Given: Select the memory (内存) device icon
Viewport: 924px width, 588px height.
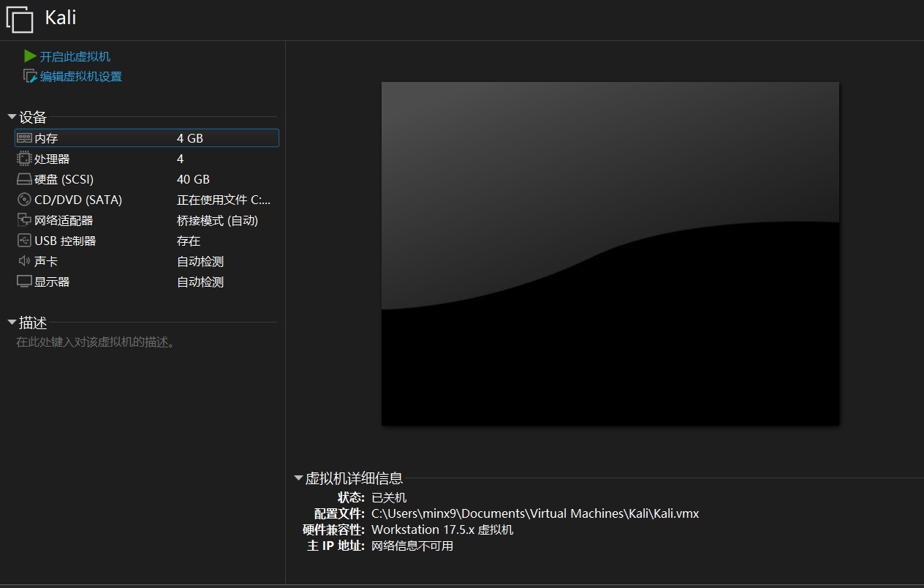Looking at the screenshot, I should click(x=24, y=138).
